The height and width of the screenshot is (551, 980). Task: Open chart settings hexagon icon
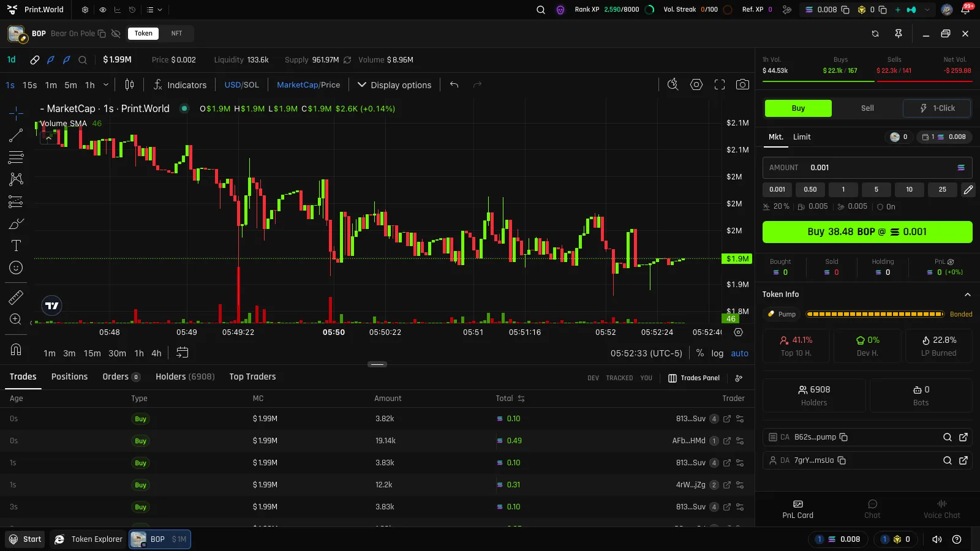[x=696, y=84]
